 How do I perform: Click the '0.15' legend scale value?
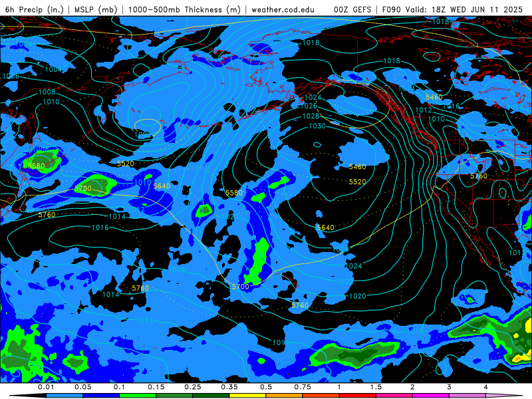[x=156, y=387]
